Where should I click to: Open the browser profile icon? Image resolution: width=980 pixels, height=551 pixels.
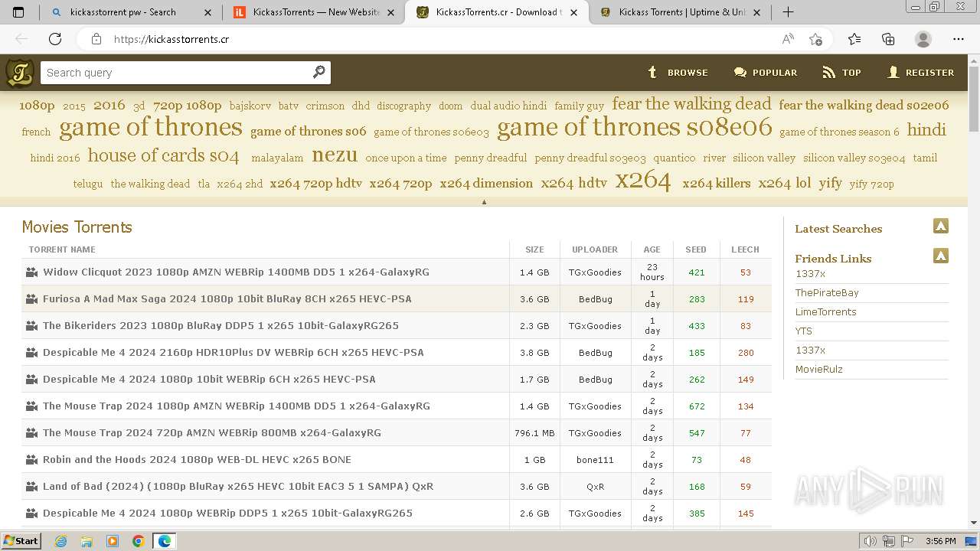tap(923, 39)
